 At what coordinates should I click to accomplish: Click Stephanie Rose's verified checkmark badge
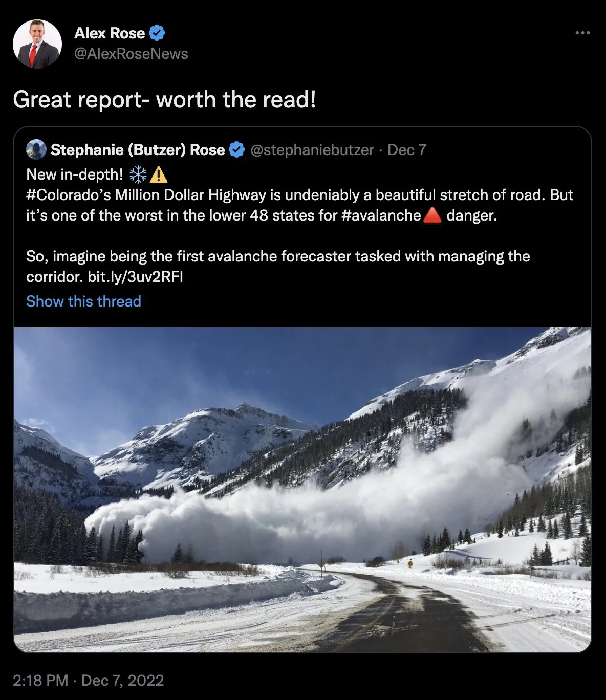coord(236,149)
